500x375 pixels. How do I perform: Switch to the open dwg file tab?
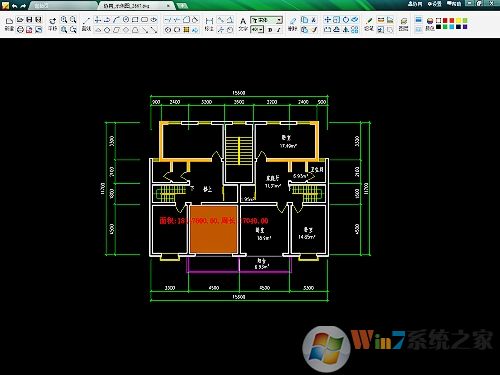coord(137,6)
